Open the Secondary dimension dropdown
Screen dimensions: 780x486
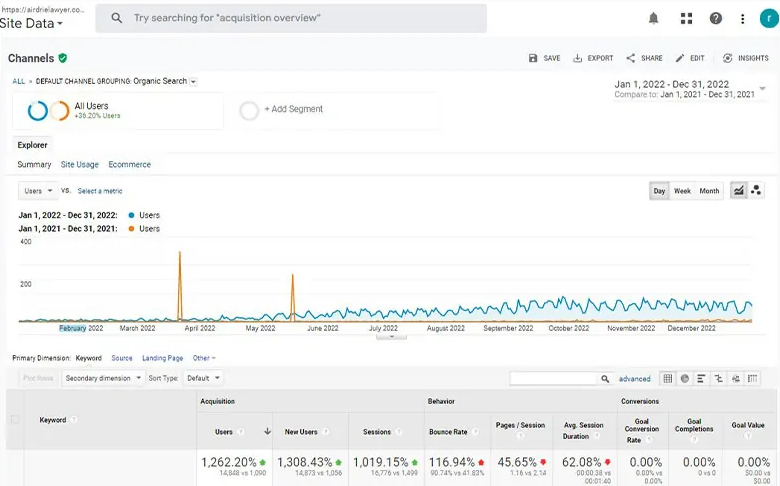pyautogui.click(x=101, y=379)
